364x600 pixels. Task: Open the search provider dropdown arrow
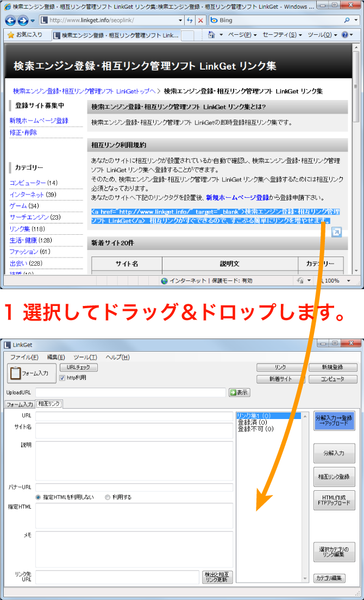[x=357, y=20]
